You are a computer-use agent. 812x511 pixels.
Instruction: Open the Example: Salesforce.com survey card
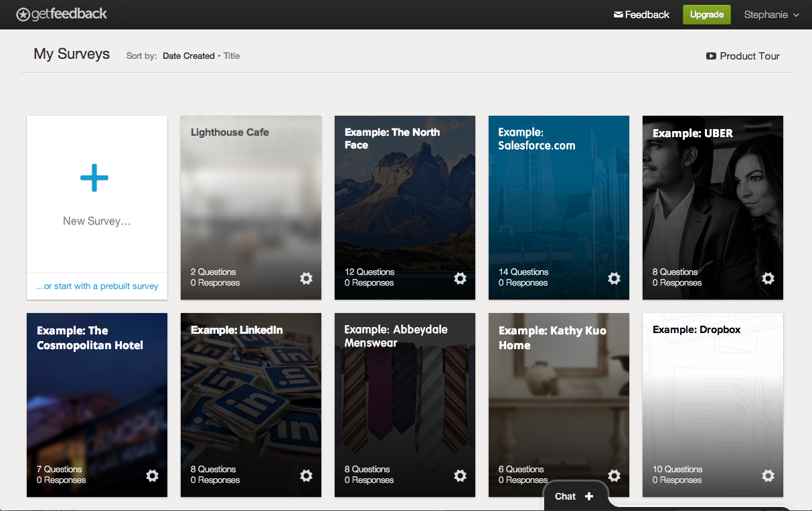click(559, 208)
